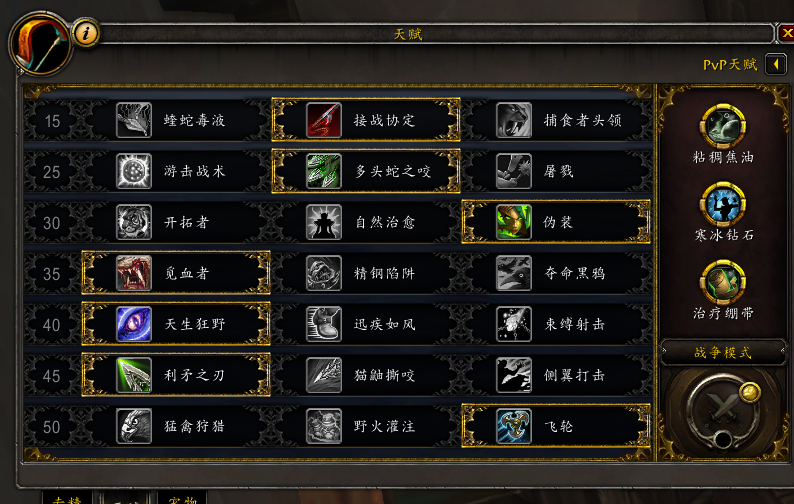The height and width of the screenshot is (504, 794).
Task: Open the 治疗绷带 PvP talent slot
Action: tap(723, 282)
